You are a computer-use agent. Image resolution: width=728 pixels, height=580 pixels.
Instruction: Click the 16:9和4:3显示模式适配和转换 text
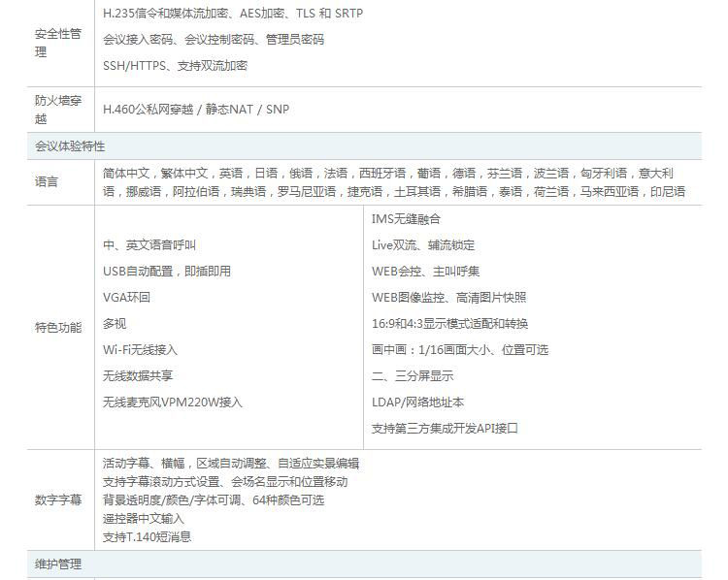(449, 324)
